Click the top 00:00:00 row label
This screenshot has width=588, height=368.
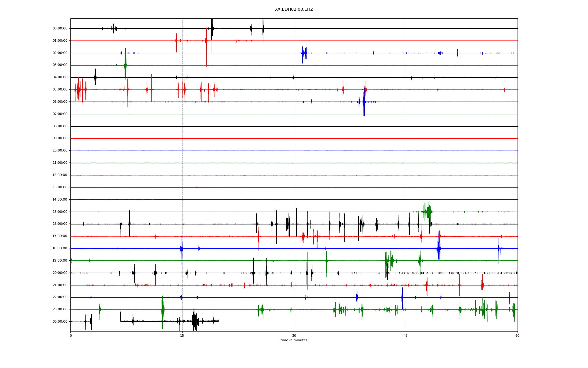pyautogui.click(x=60, y=29)
